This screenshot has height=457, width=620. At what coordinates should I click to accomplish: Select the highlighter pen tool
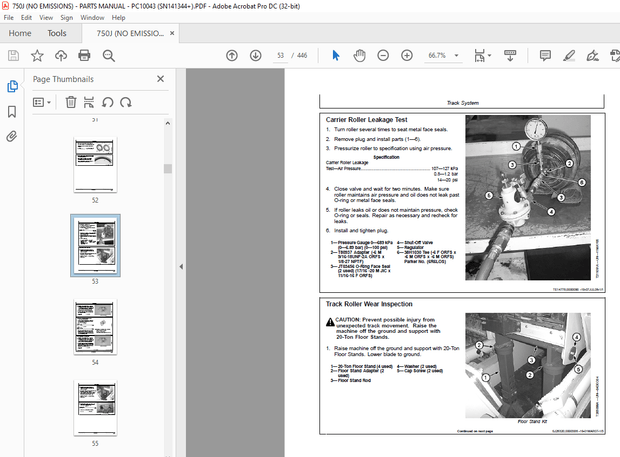(x=569, y=56)
